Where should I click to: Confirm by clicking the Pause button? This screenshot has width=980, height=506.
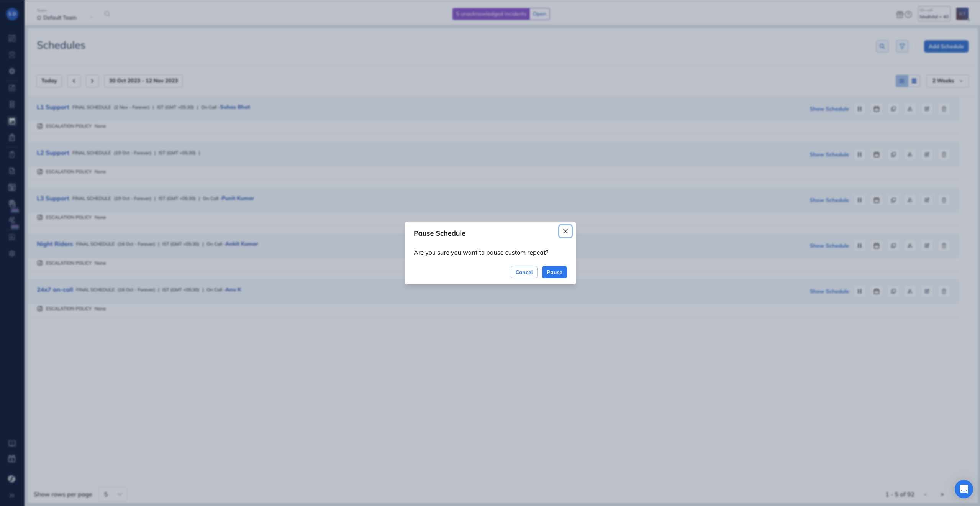[554, 272]
